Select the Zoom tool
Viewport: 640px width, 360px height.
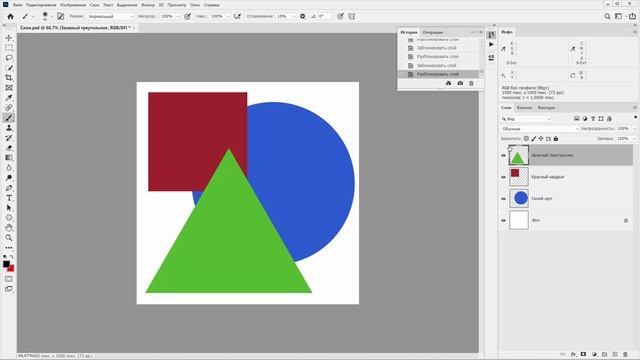9,238
